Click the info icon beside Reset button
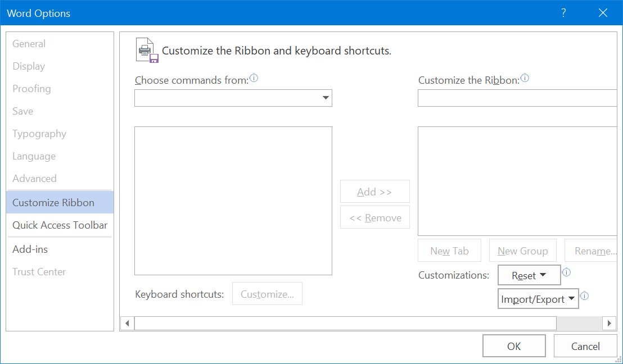 click(566, 272)
